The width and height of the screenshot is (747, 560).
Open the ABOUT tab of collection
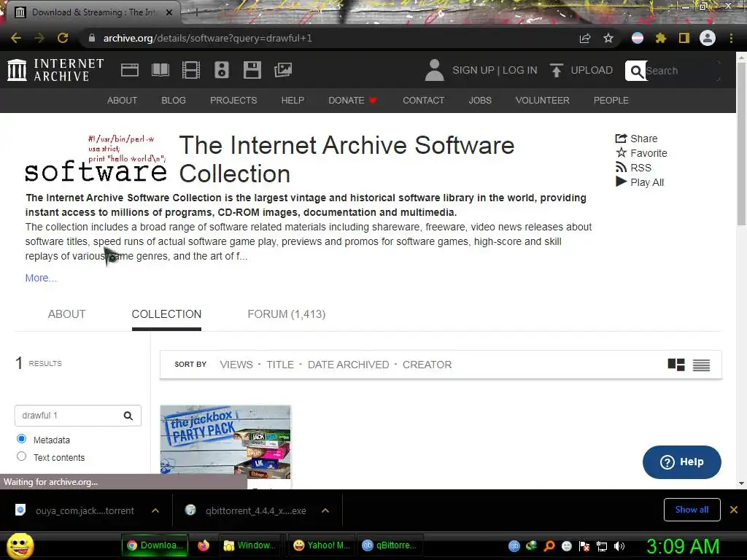pos(66,314)
